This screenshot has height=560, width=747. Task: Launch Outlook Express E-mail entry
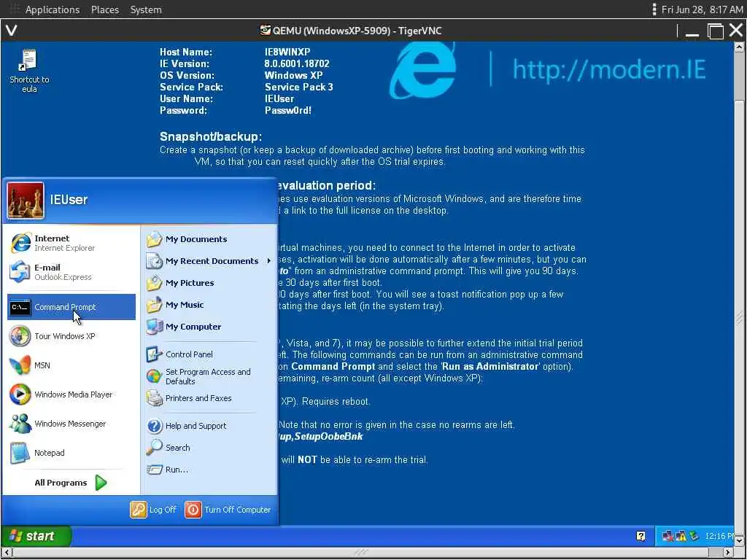71,272
